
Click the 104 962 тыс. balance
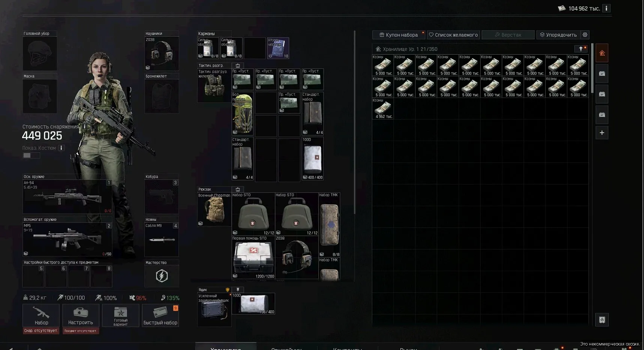584,8
